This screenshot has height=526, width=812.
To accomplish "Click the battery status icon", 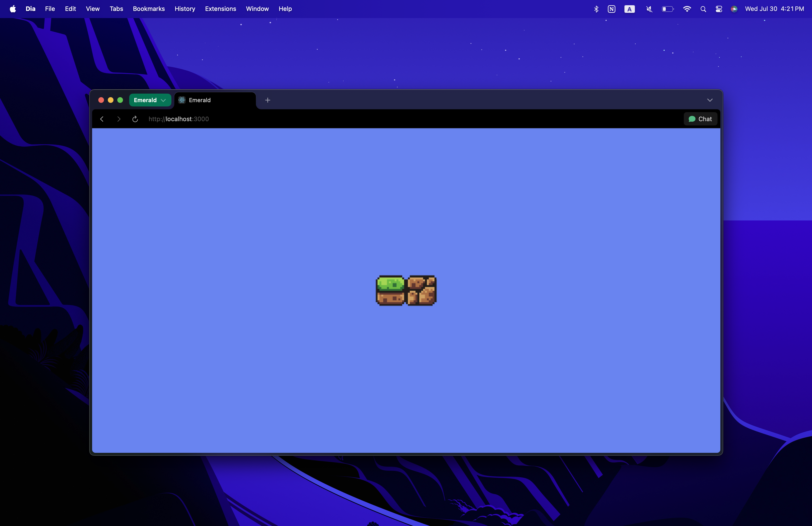I will (668, 9).
